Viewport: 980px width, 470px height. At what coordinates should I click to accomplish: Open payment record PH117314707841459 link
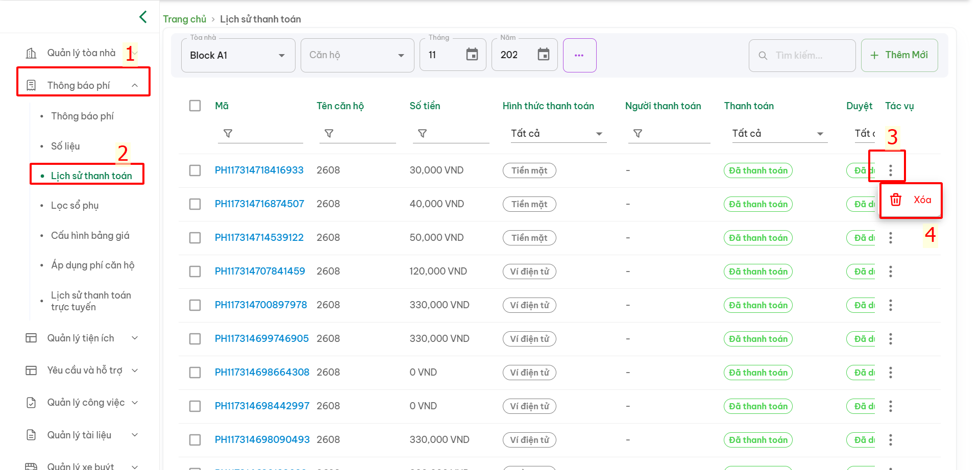click(260, 271)
